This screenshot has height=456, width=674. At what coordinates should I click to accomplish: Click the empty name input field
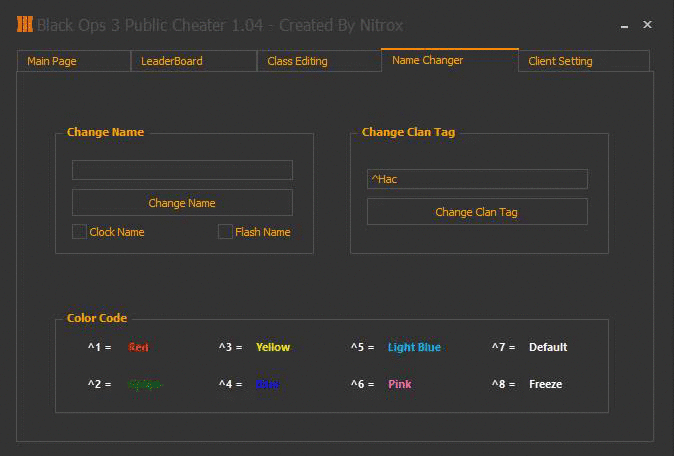[x=182, y=170]
